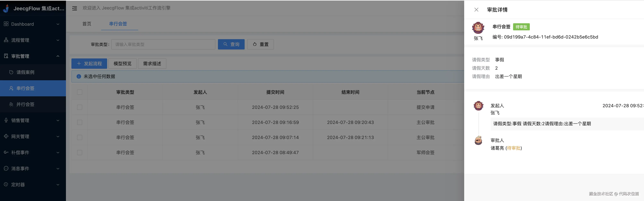The width and height of the screenshot is (644, 201).
Task: Toggle the select-all checkbox in table header
Action: [79, 92]
